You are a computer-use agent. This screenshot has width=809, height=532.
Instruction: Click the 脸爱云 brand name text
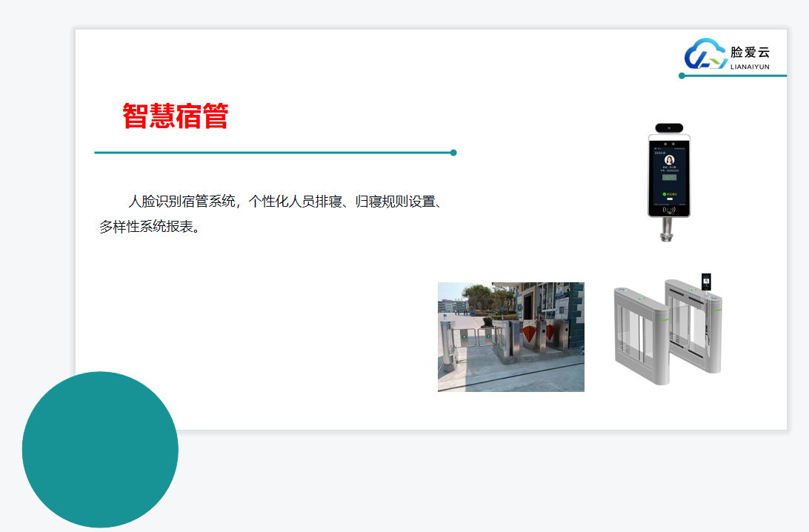750,52
